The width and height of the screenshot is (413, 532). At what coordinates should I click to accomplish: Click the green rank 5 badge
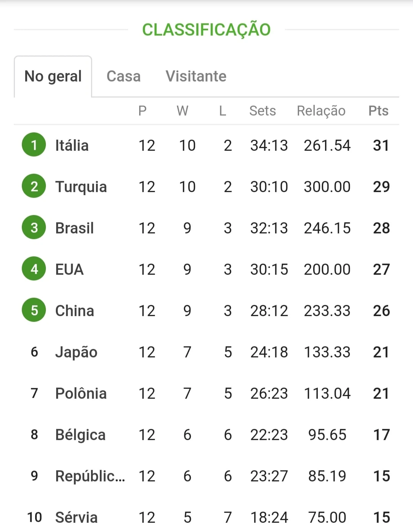(34, 310)
